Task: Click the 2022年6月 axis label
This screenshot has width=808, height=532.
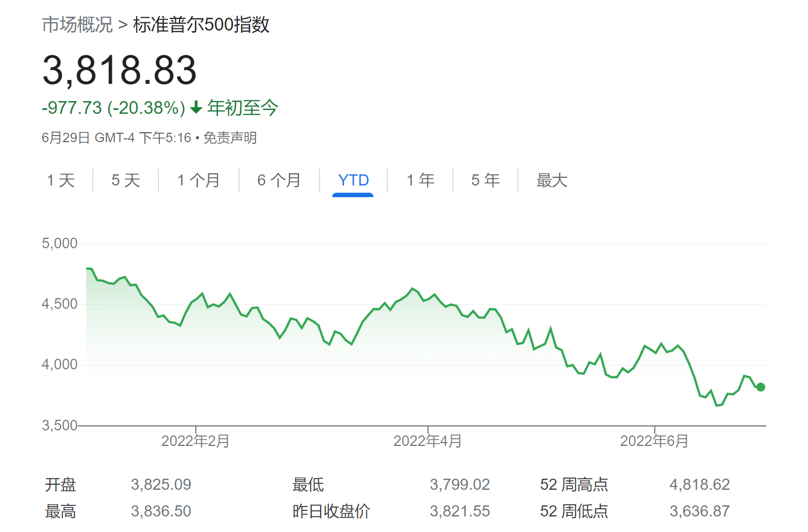Action: coord(655,441)
